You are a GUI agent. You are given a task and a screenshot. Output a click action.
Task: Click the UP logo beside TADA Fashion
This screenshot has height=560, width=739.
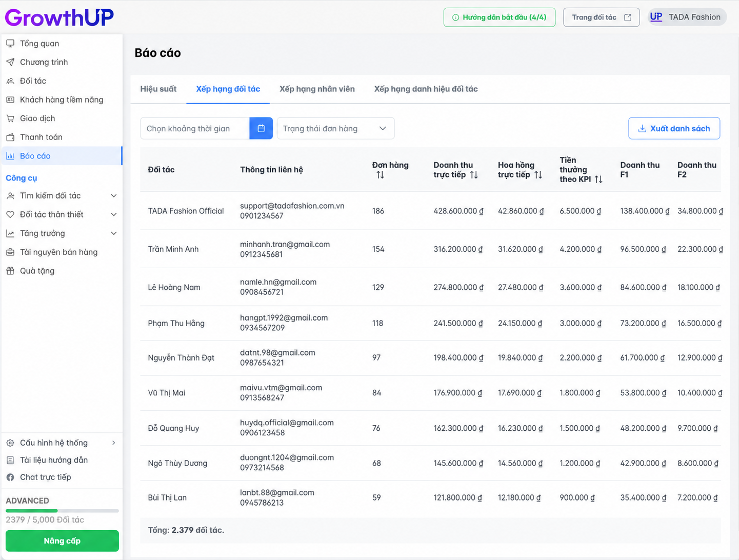656,17
